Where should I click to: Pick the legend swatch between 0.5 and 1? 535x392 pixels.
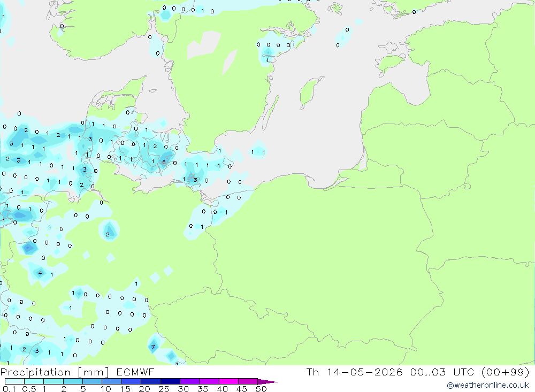coord(34,381)
